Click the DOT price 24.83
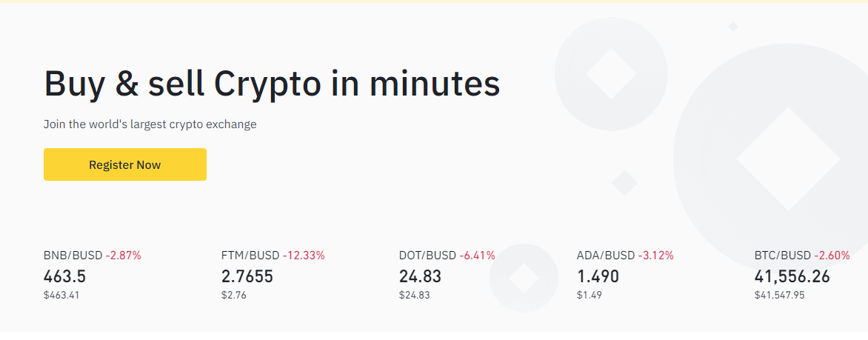Viewport: 868px width, 340px height. [x=420, y=277]
